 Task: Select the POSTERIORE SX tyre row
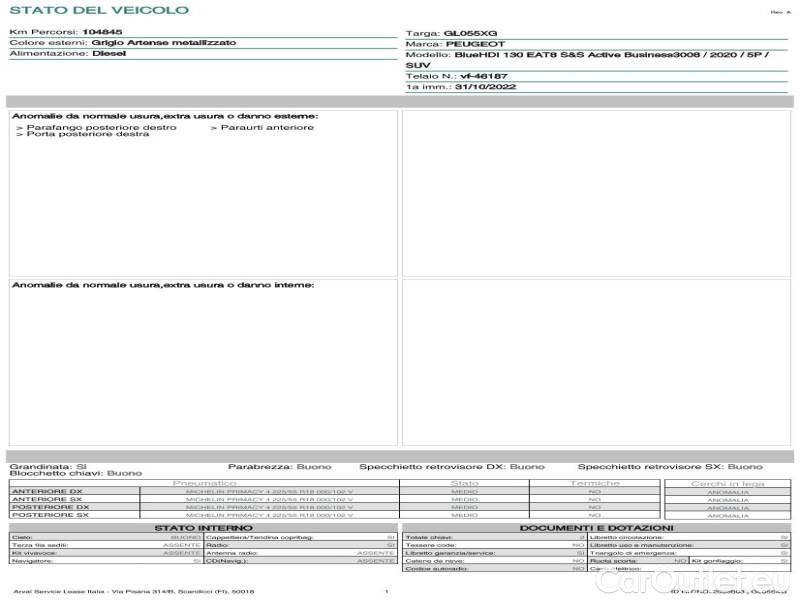point(49,515)
